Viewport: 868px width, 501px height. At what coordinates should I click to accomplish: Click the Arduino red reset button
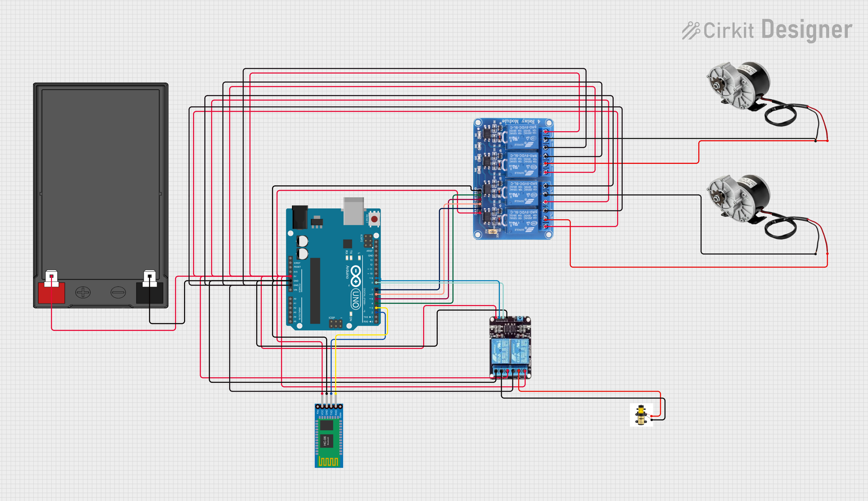tap(374, 219)
